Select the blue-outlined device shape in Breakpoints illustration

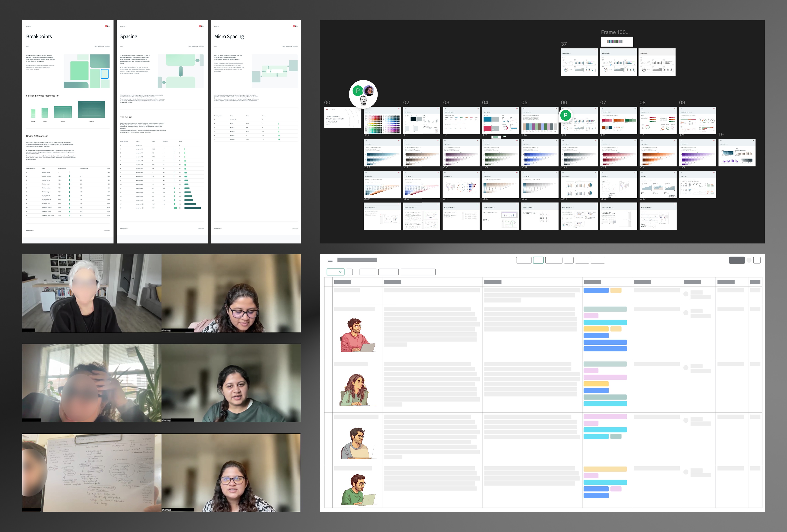tap(105, 73)
